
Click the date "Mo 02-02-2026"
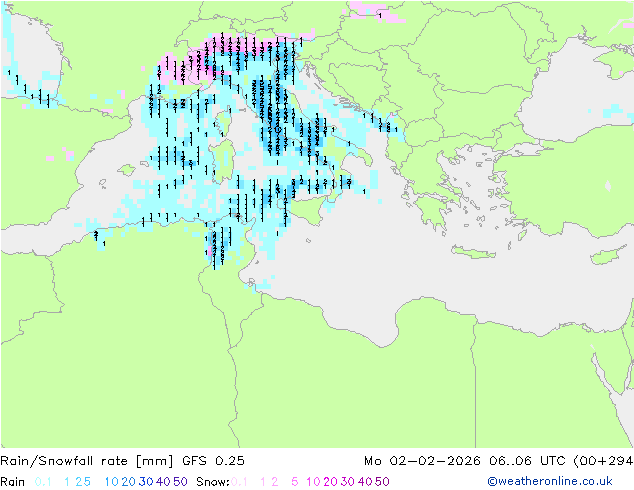tap(422, 461)
